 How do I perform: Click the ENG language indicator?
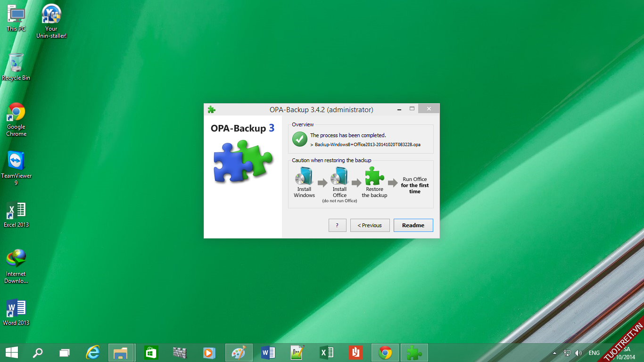click(x=594, y=353)
